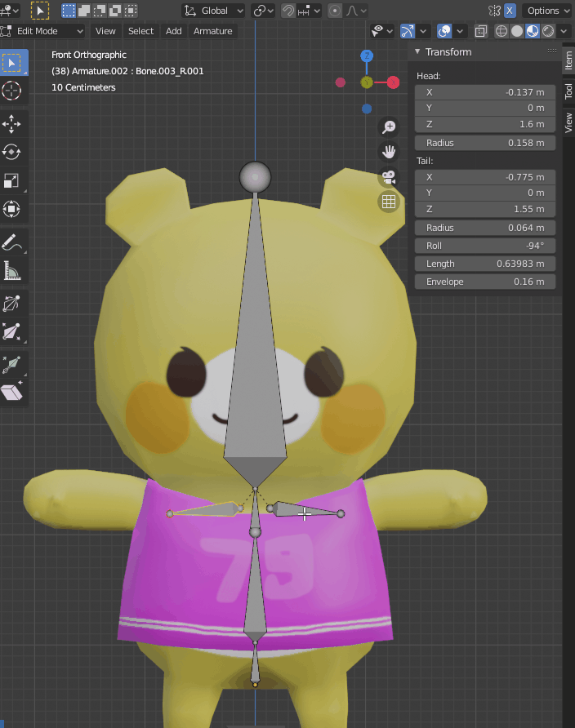
Task: Click the Head Radius field 0.158 m
Action: coord(485,143)
